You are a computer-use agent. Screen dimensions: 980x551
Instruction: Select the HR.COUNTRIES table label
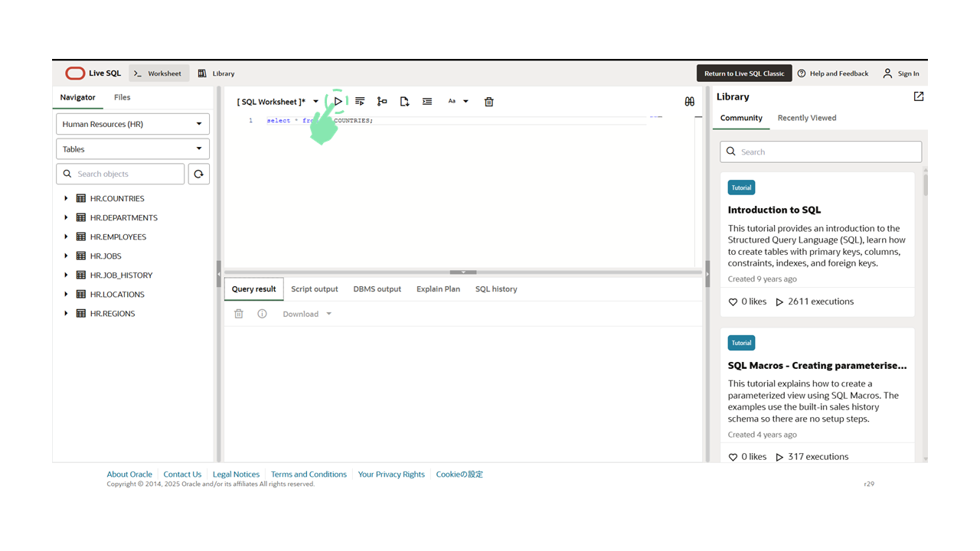pyautogui.click(x=117, y=198)
